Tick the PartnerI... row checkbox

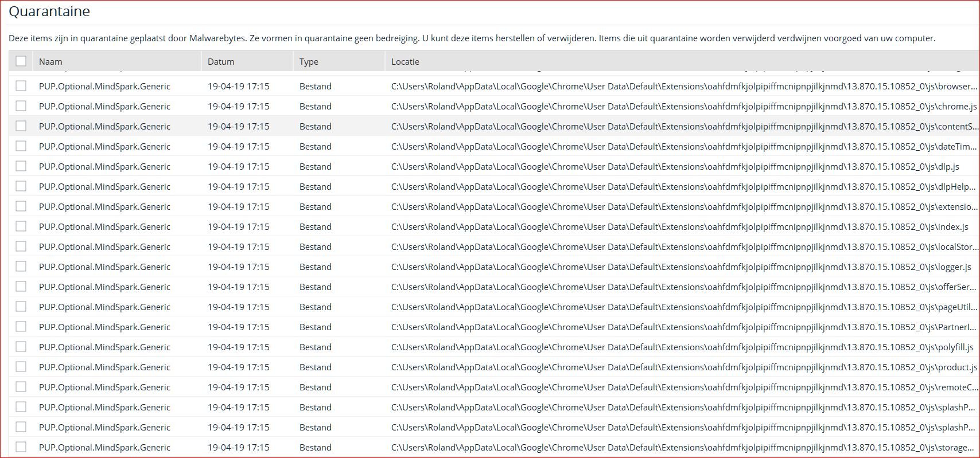click(21, 326)
